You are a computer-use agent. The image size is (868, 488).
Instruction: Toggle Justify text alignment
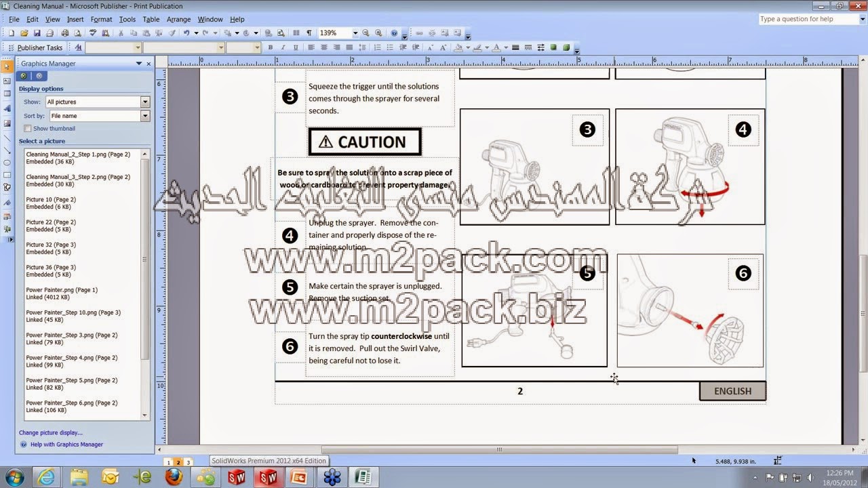349,47
